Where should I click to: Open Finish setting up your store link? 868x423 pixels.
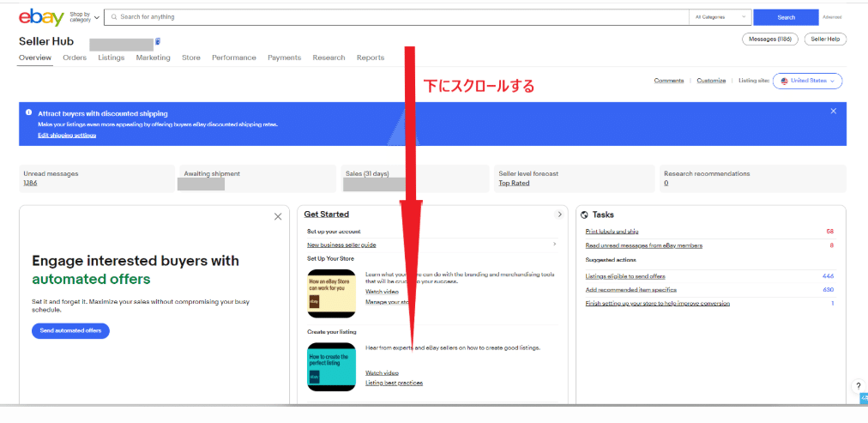[x=658, y=303]
